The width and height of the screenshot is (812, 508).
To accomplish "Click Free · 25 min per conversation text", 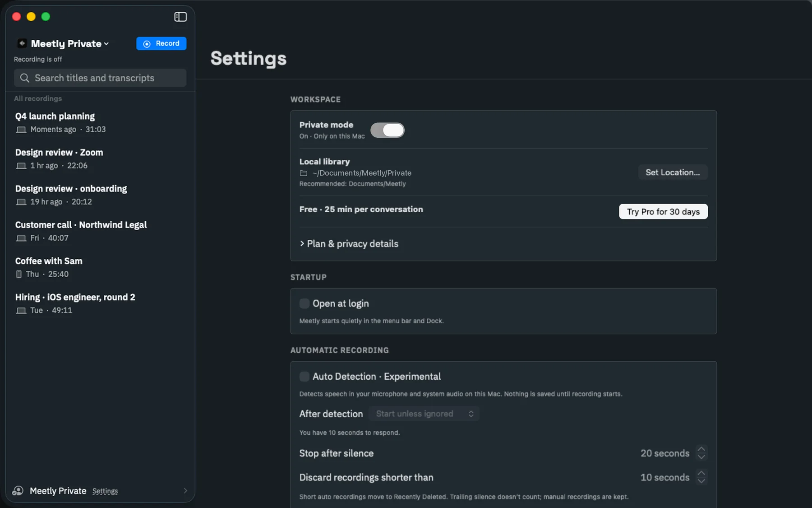I will 361,210.
